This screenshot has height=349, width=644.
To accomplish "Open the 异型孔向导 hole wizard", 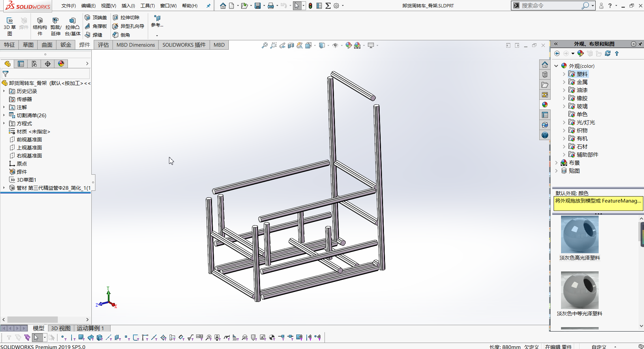I will coord(128,26).
